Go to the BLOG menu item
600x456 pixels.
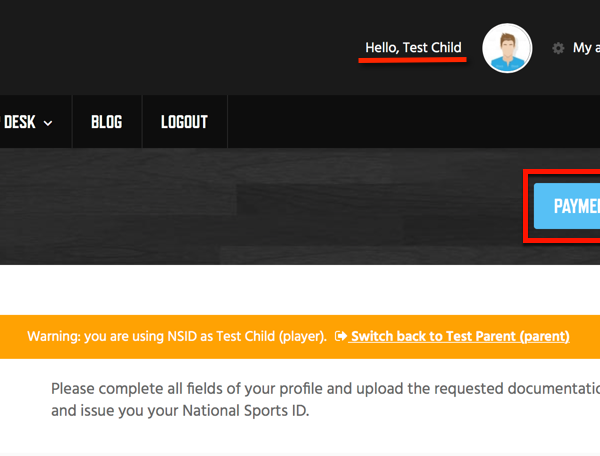tap(107, 122)
